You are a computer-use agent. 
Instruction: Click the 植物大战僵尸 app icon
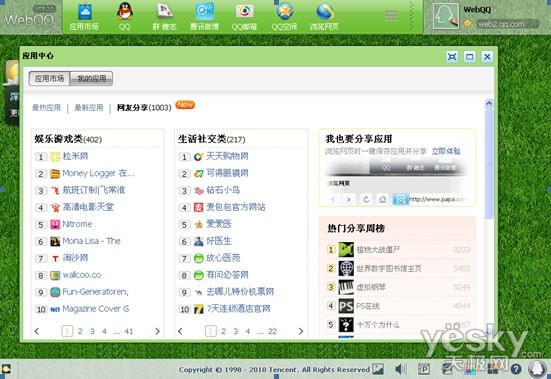pos(346,250)
